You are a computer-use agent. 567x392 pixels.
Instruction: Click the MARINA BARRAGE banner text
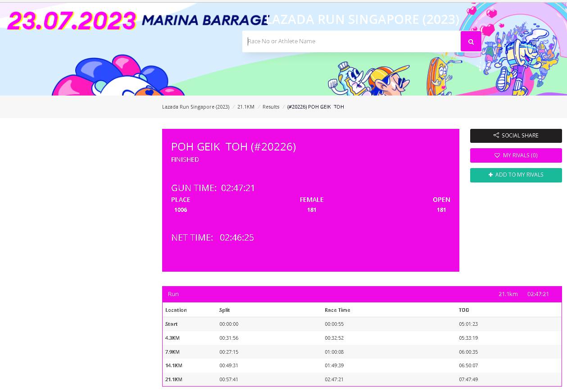click(205, 20)
